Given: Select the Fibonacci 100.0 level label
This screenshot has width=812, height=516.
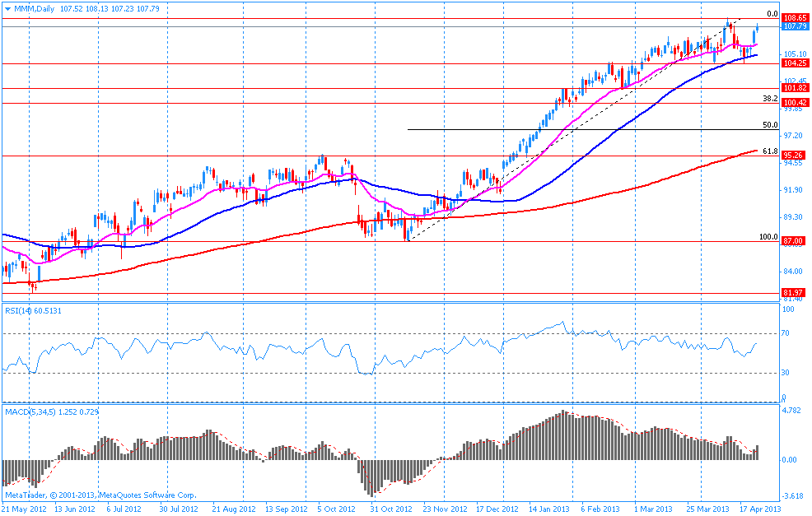Looking at the screenshot, I should [768, 237].
